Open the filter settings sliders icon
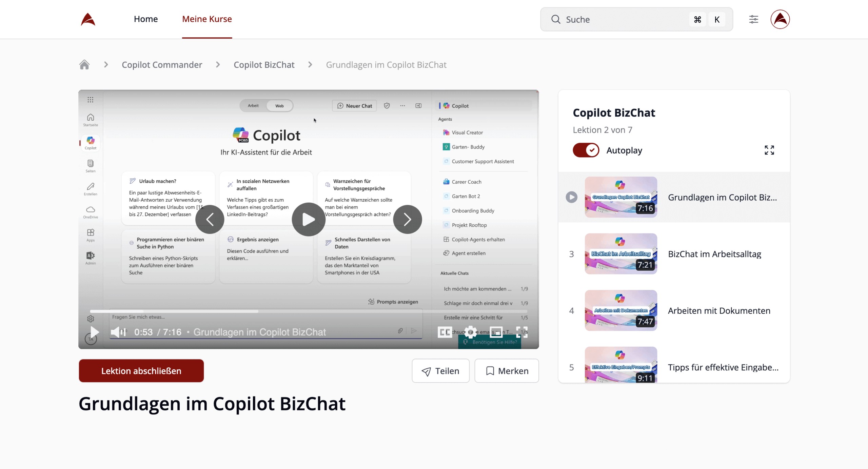The width and height of the screenshot is (868, 469). click(753, 19)
